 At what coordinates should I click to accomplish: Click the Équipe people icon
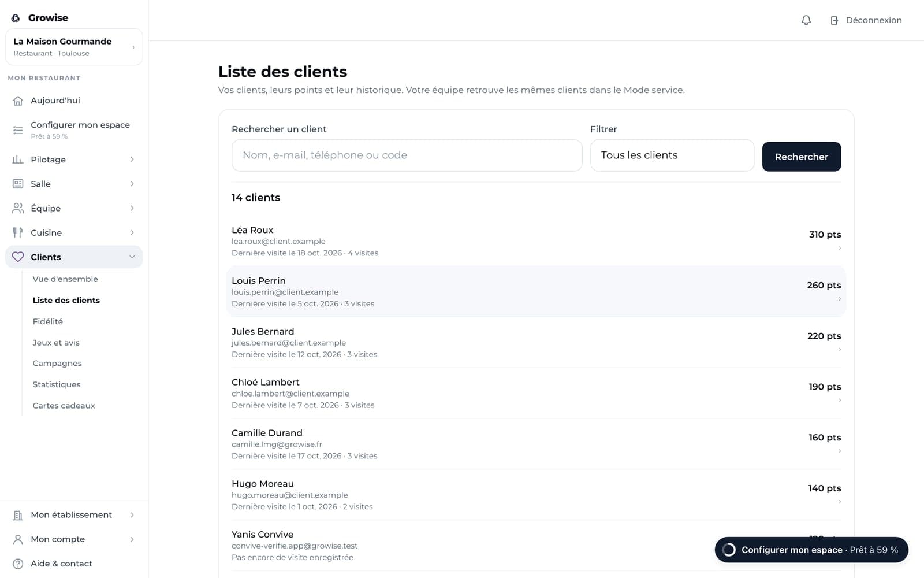pos(18,208)
